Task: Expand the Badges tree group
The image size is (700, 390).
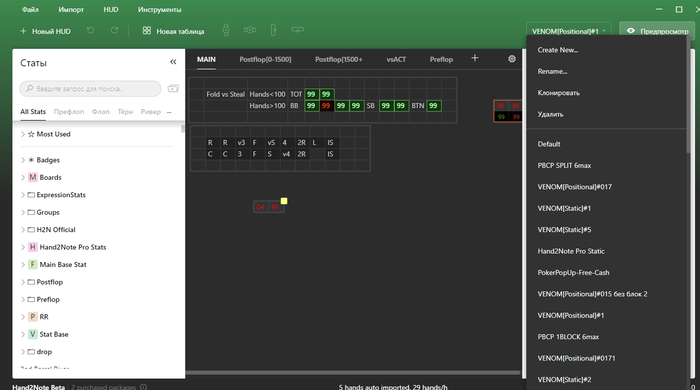Action: (x=23, y=160)
